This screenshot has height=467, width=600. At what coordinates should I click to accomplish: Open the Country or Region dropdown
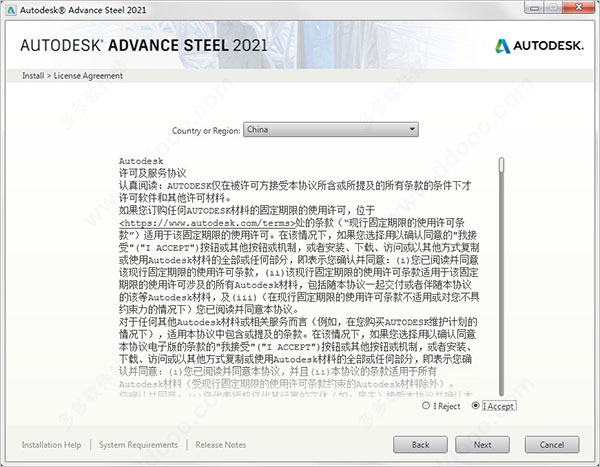click(331, 129)
